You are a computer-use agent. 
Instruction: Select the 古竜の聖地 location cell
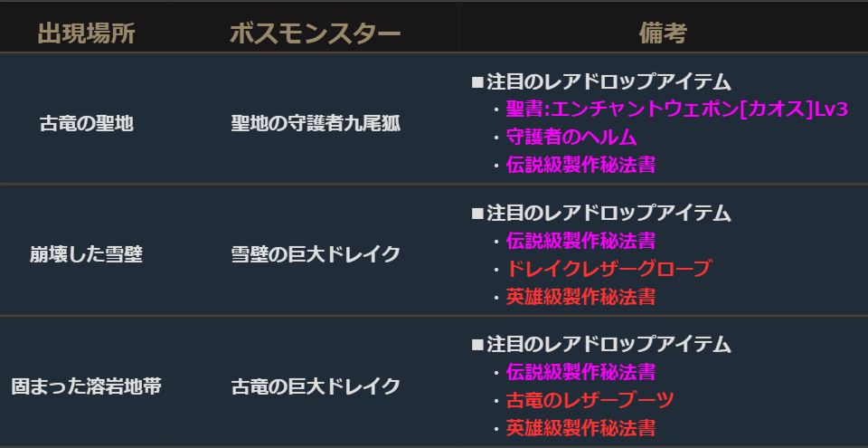click(86, 124)
